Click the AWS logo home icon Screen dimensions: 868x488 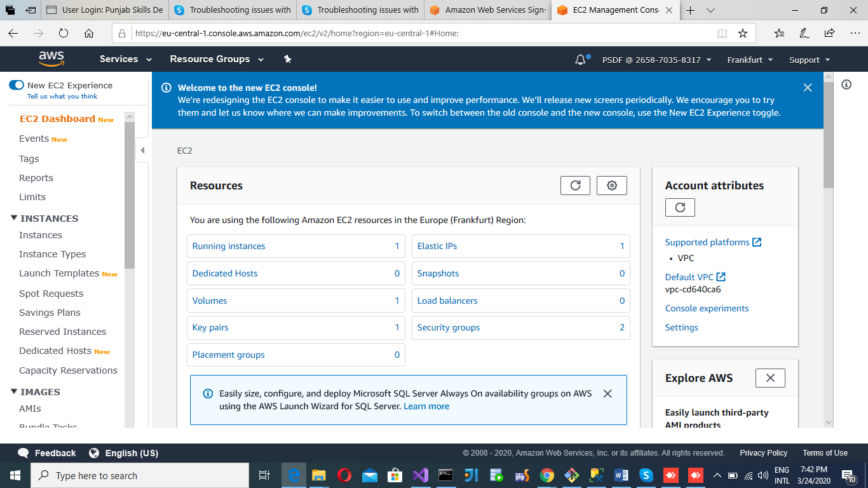point(51,59)
